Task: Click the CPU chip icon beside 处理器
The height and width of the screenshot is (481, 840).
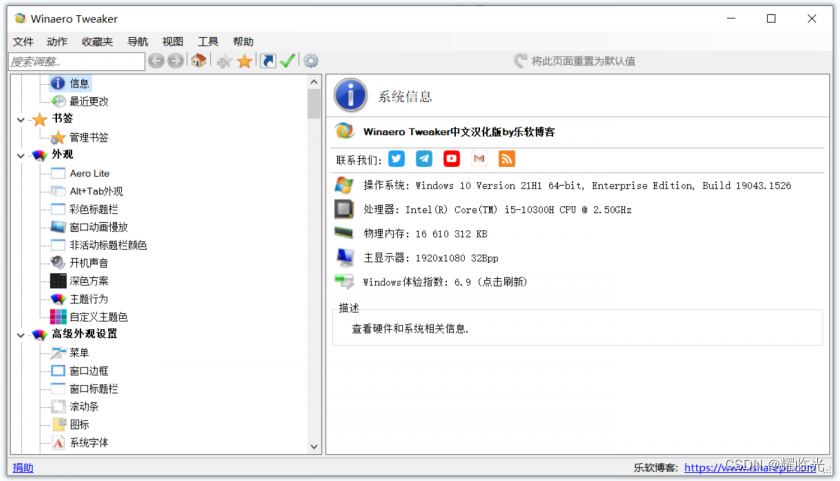Action: point(344,209)
